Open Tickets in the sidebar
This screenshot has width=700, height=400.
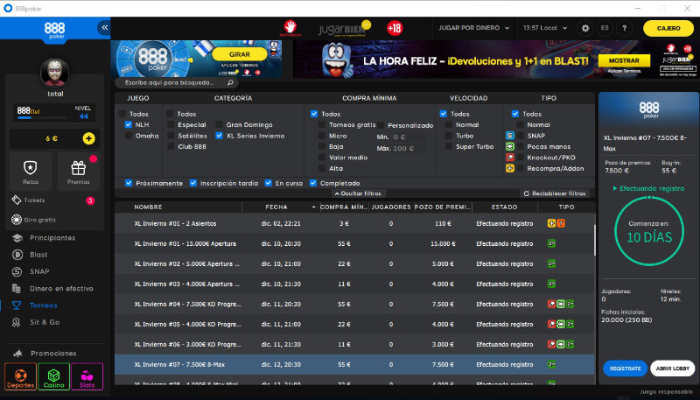pos(34,200)
